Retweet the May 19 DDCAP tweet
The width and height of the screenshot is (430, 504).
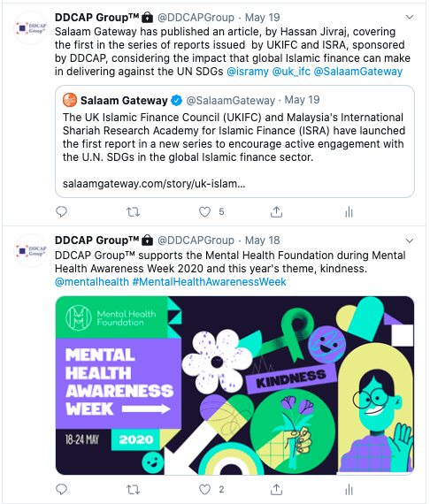pyautogui.click(x=133, y=212)
